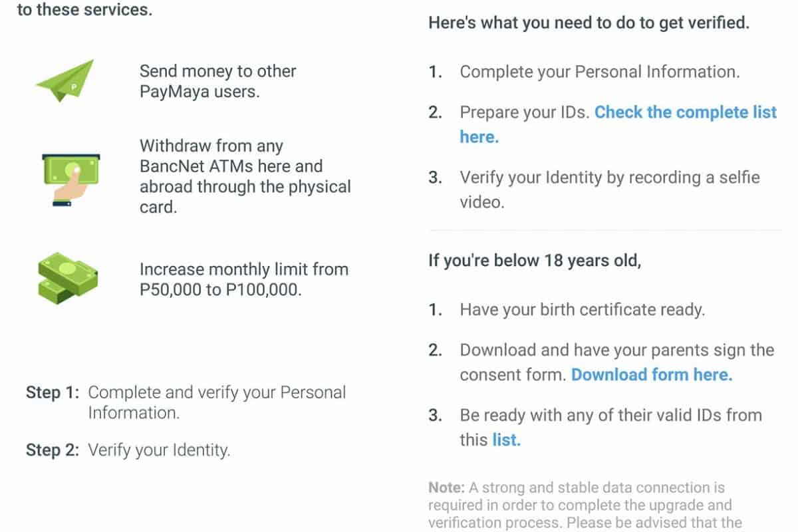The image size is (798, 532).
Task: Click 'Have your birth certificate ready.' item
Action: pos(582,309)
